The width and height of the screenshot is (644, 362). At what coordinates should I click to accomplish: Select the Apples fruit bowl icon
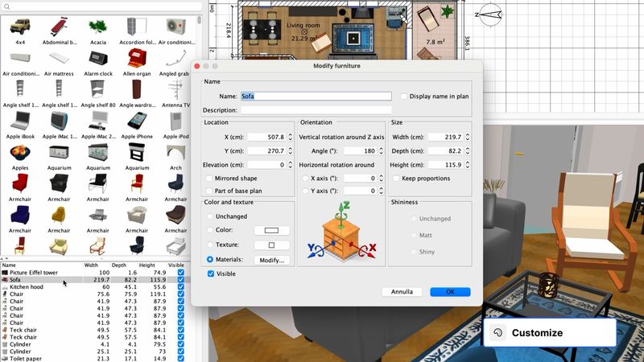click(x=20, y=153)
